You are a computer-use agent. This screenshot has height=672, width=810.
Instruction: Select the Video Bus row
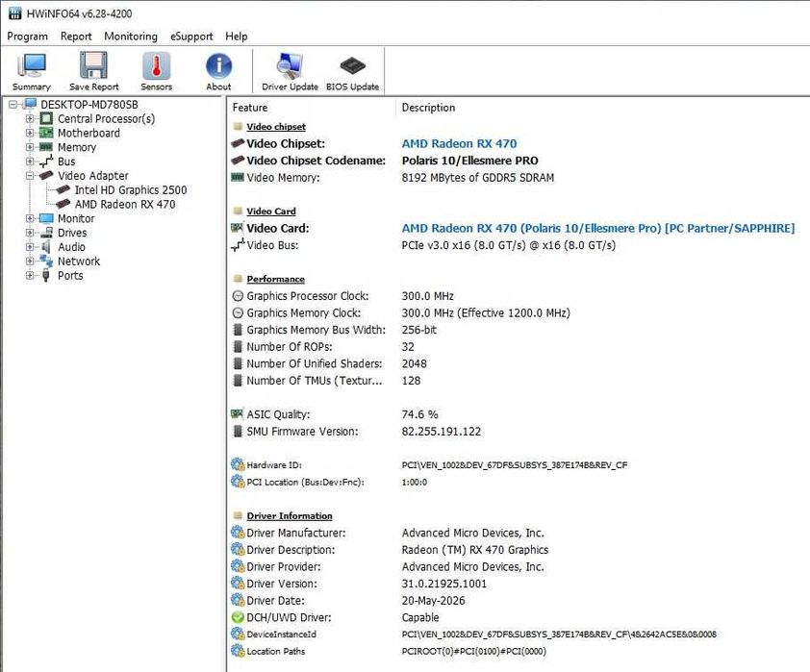tap(518, 245)
